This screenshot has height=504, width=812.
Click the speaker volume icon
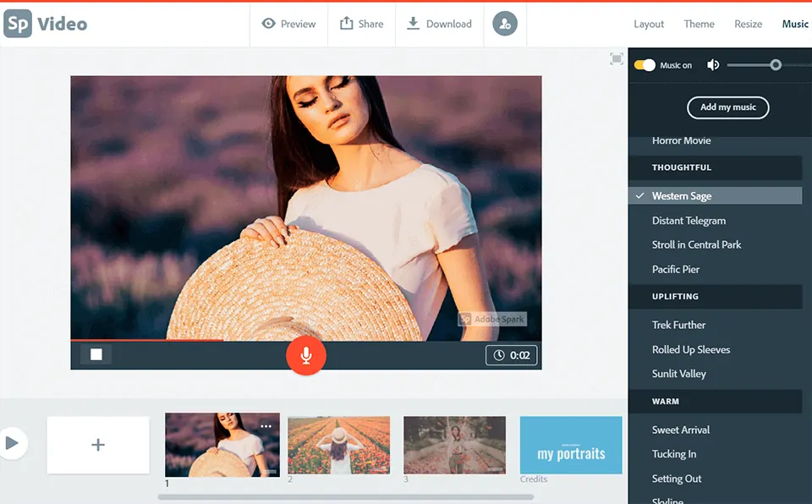713,65
